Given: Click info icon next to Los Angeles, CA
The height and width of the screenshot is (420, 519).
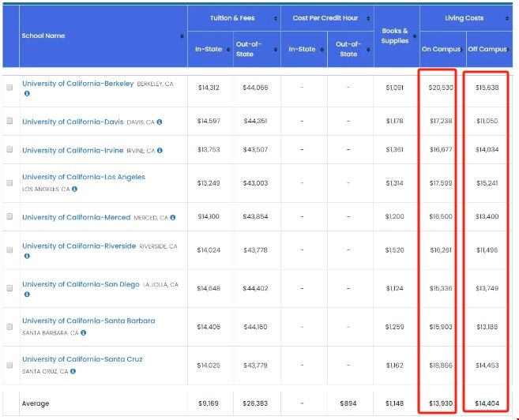Looking at the screenshot, I should pos(73,189).
